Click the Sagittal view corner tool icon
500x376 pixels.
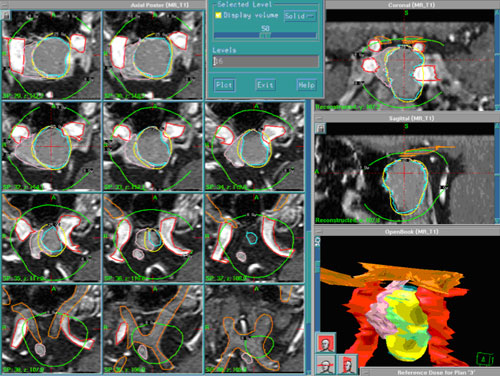[x=320, y=128]
